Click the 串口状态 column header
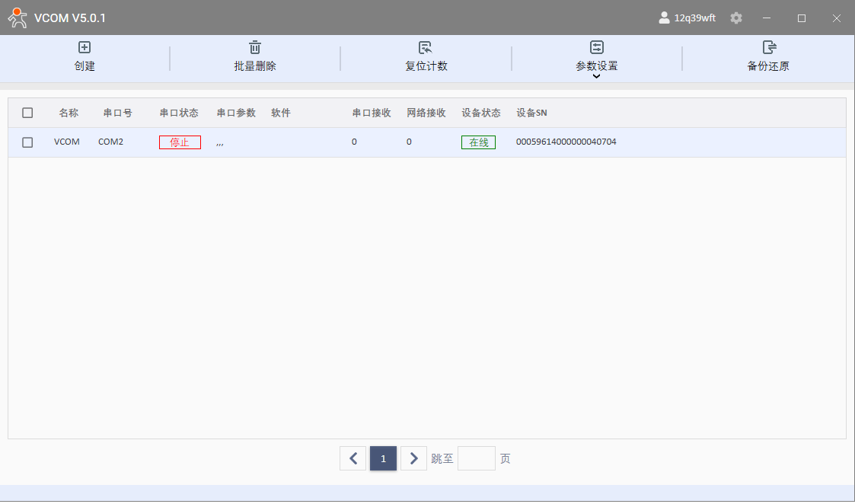 pyautogui.click(x=179, y=113)
